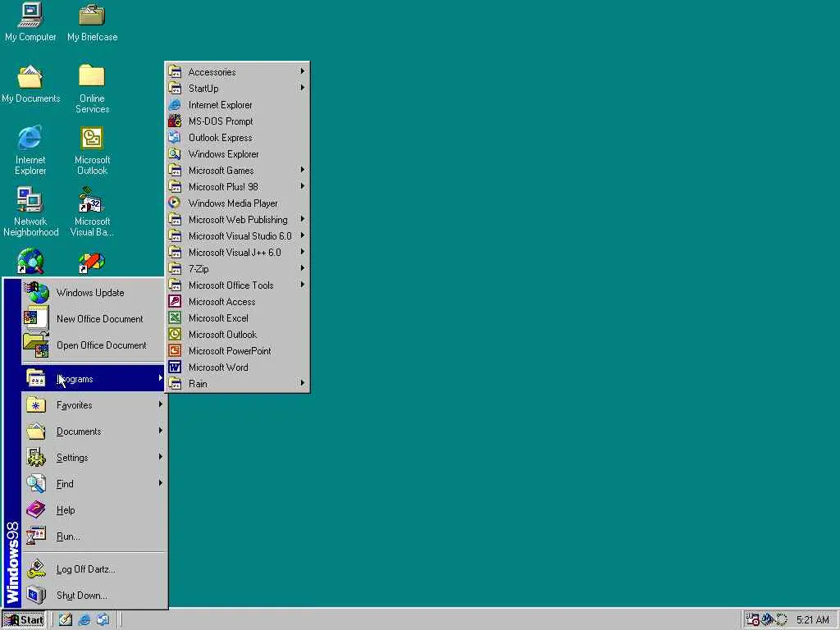This screenshot has width=840, height=630.
Task: Click the green Microsoft Excel icon
Action: [175, 317]
